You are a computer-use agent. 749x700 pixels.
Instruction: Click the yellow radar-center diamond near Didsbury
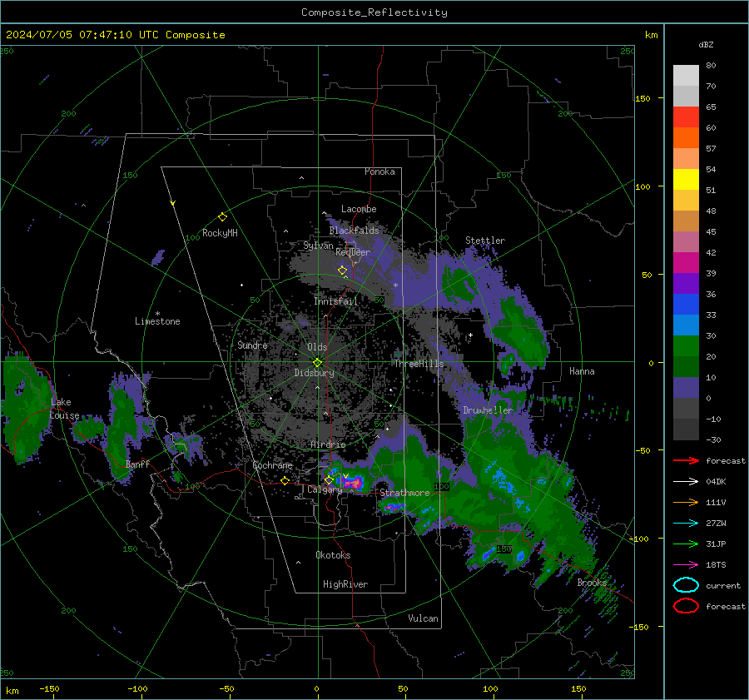click(x=317, y=362)
